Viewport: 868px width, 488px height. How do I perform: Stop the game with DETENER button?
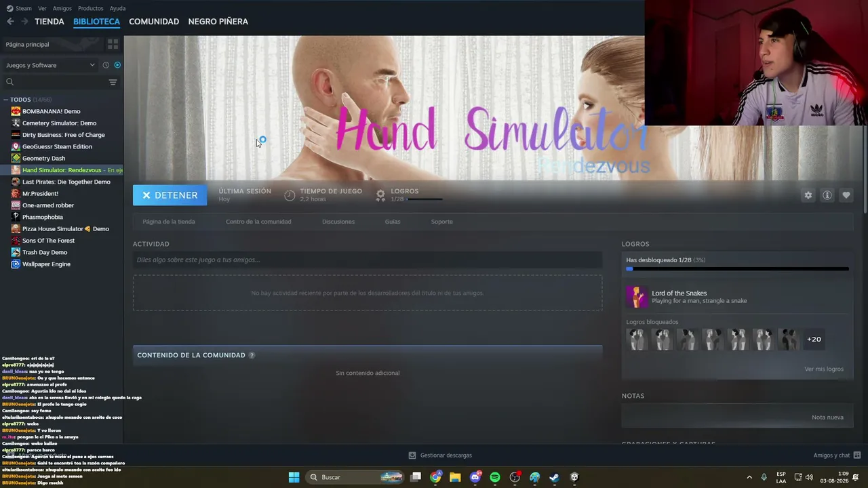(x=170, y=195)
